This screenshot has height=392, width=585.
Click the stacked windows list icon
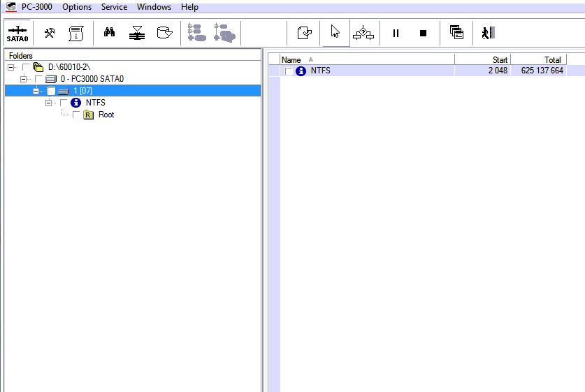point(456,32)
